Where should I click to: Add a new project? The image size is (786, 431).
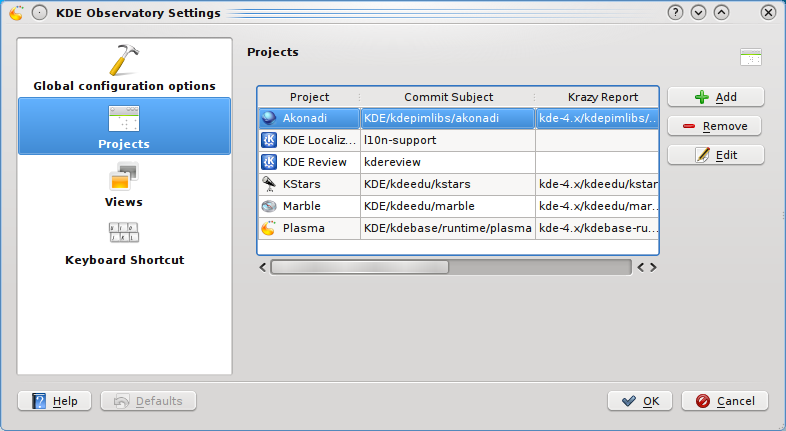pos(715,97)
